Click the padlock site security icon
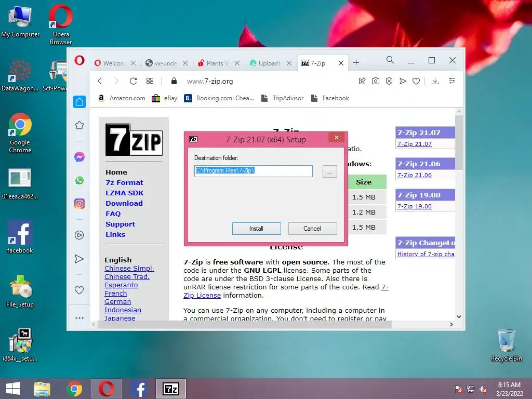Viewport: 532px width, 399px height. point(174,81)
